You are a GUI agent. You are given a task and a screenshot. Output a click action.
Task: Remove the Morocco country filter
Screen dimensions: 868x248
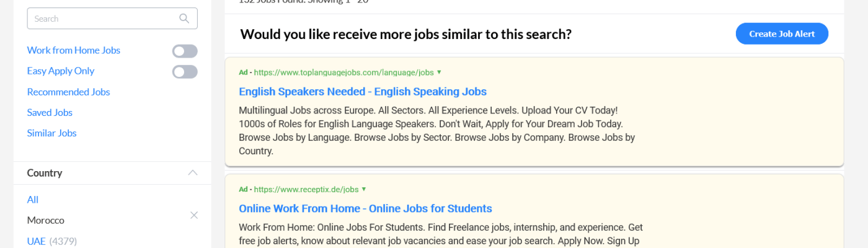pos(194,215)
